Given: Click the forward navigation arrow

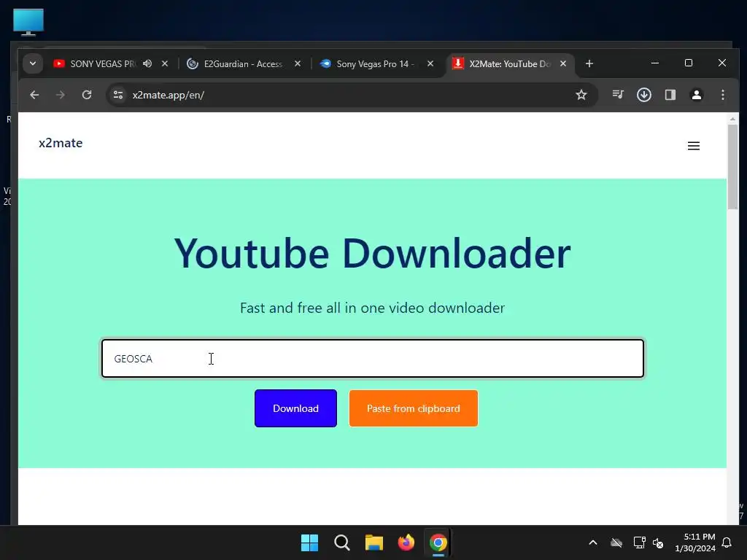Looking at the screenshot, I should [x=60, y=95].
